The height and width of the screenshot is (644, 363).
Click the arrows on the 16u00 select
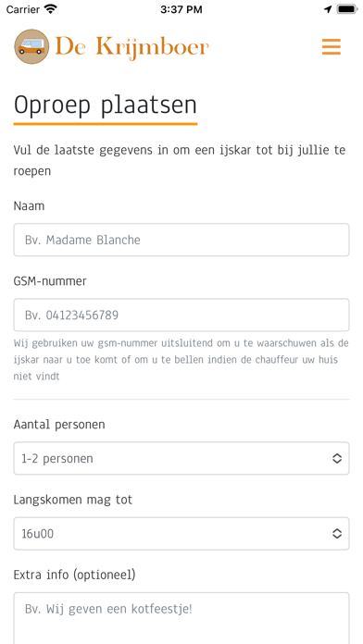tap(337, 534)
